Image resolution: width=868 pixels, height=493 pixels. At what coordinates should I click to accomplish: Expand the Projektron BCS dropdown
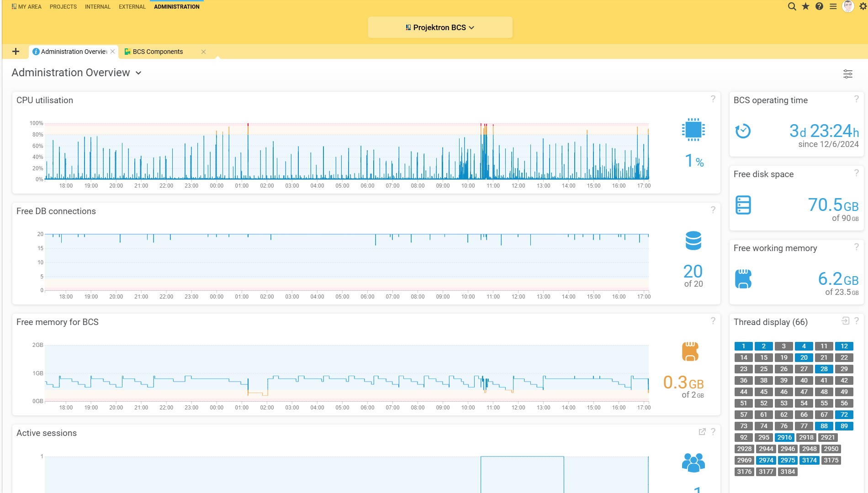tap(440, 27)
